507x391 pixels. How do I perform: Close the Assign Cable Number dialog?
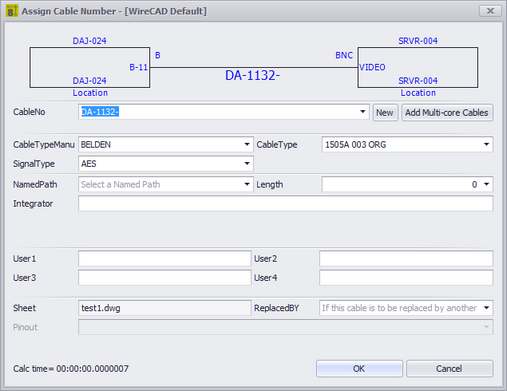pyautogui.click(x=490, y=11)
